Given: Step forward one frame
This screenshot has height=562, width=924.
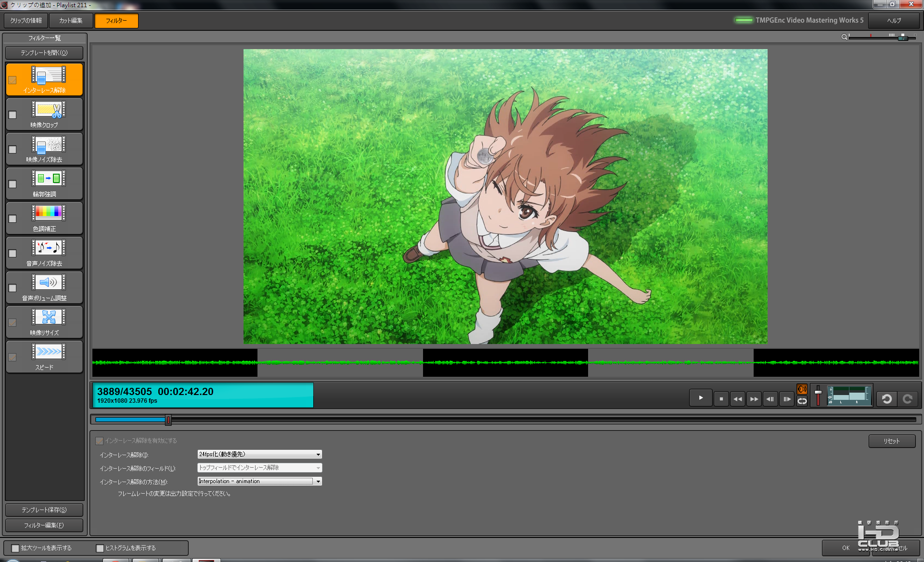Looking at the screenshot, I should pos(786,399).
